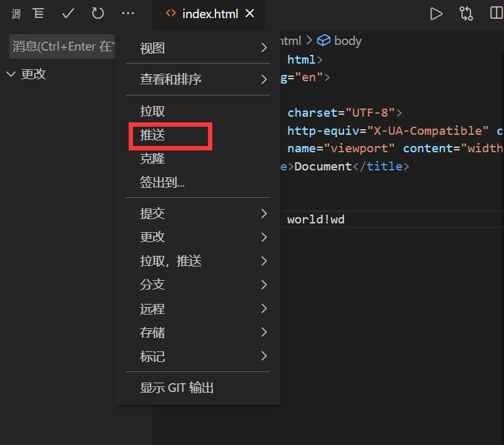The height and width of the screenshot is (445, 504).
Task: Click the commit message input field
Action: pos(62,47)
